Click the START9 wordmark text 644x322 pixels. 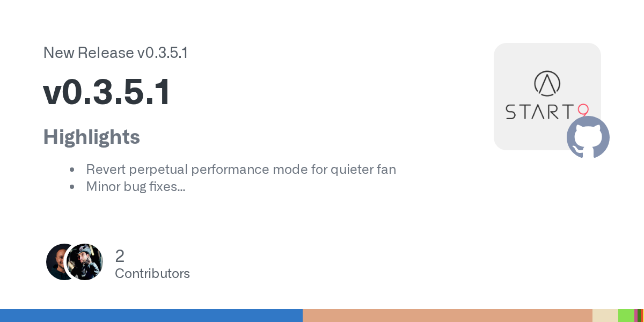point(539,111)
